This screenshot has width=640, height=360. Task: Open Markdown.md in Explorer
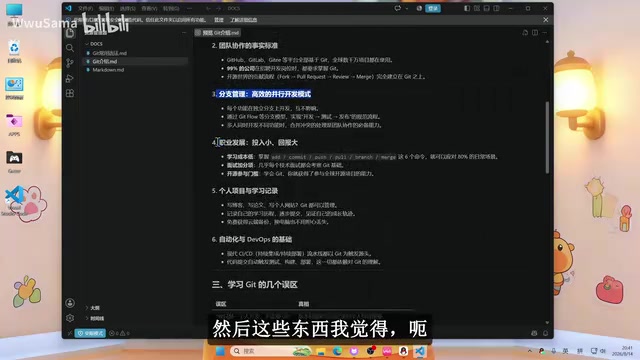(108, 70)
